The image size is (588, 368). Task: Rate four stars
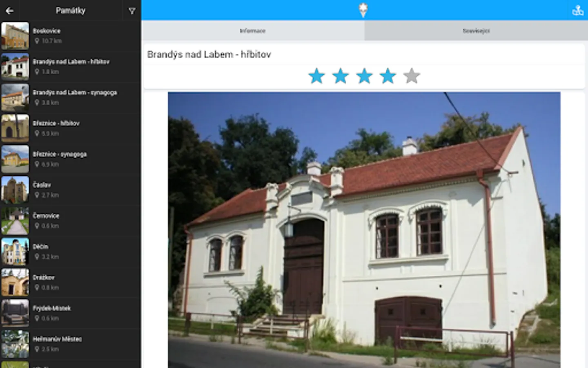pos(388,76)
